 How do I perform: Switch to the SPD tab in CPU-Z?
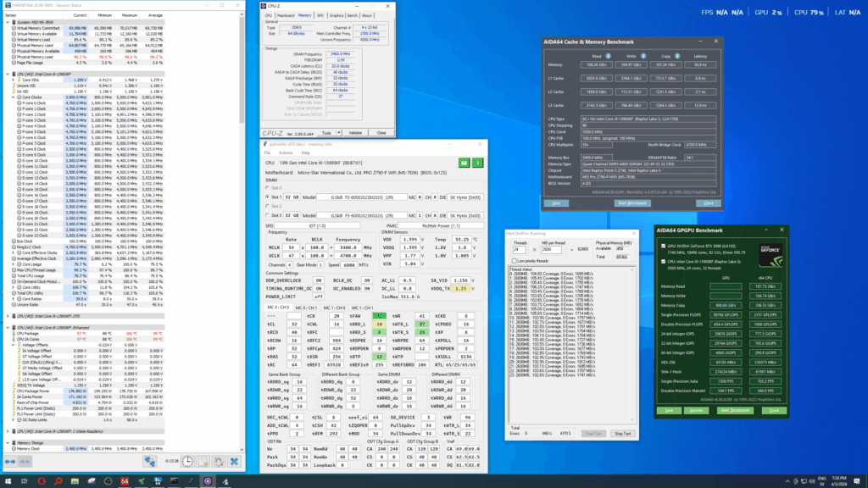click(x=320, y=15)
